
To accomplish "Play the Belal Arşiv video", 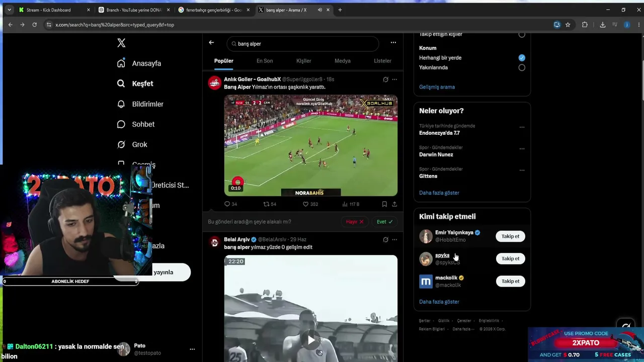I will click(x=311, y=340).
